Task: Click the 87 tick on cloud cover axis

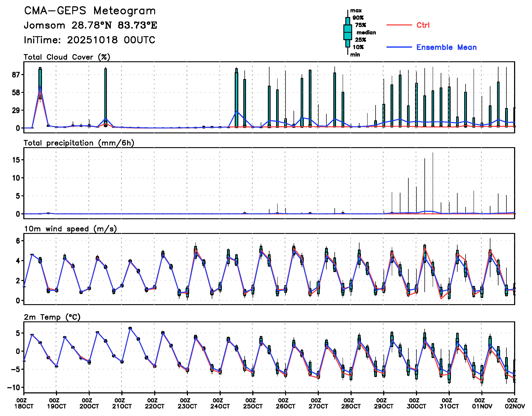Action: click(x=16, y=75)
